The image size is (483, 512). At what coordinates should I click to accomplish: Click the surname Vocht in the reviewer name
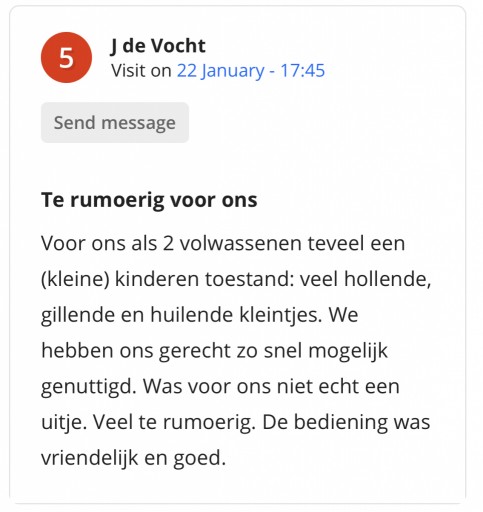[x=179, y=46]
